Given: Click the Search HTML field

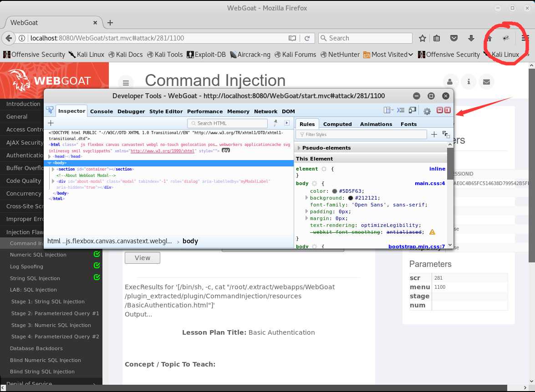Looking at the screenshot, I should [x=228, y=123].
